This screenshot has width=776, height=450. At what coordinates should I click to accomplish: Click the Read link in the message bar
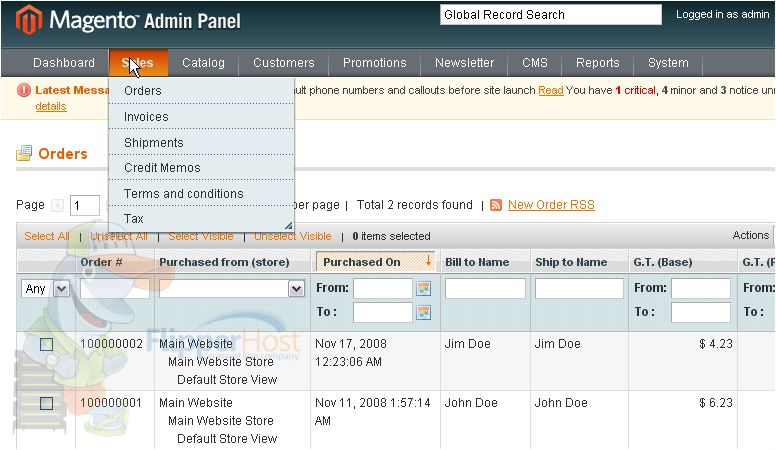coord(551,90)
